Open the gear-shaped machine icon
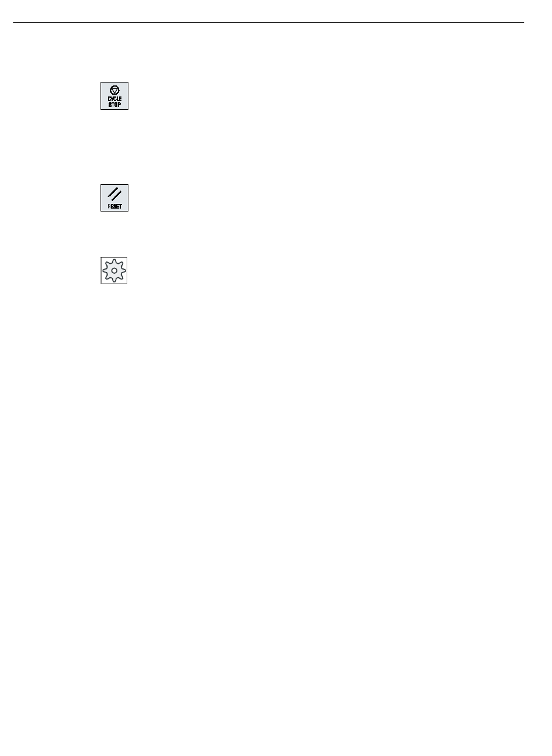This screenshot has height=756, width=552. [x=114, y=270]
